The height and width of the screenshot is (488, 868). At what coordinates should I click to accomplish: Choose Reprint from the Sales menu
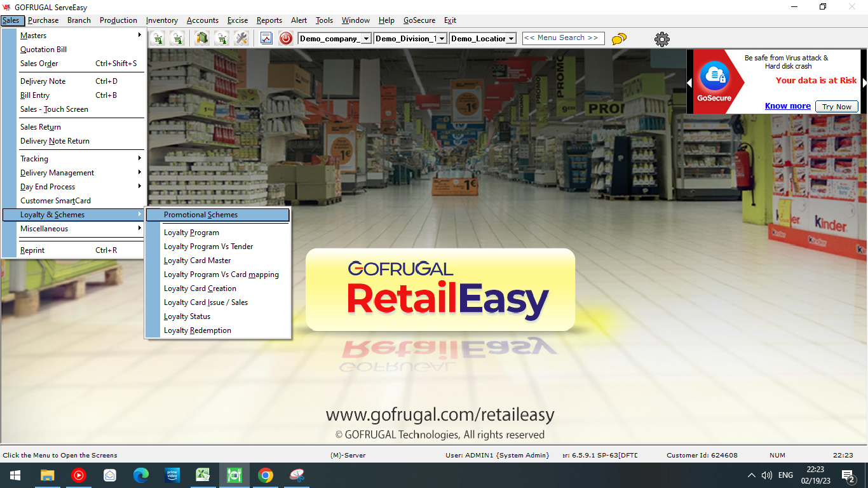point(74,250)
